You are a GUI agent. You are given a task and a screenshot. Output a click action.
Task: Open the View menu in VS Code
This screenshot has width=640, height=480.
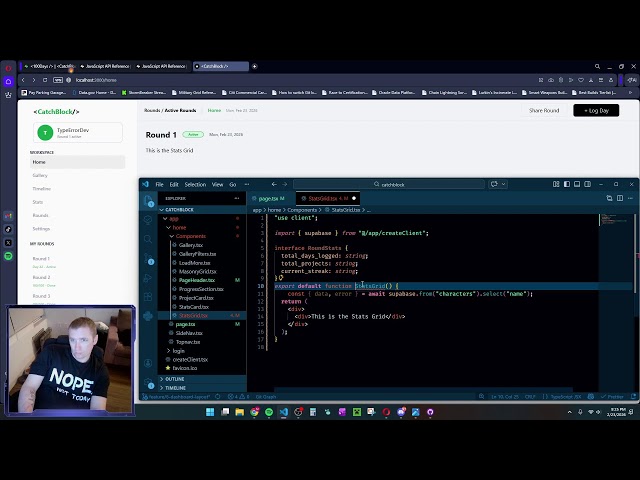coord(218,184)
